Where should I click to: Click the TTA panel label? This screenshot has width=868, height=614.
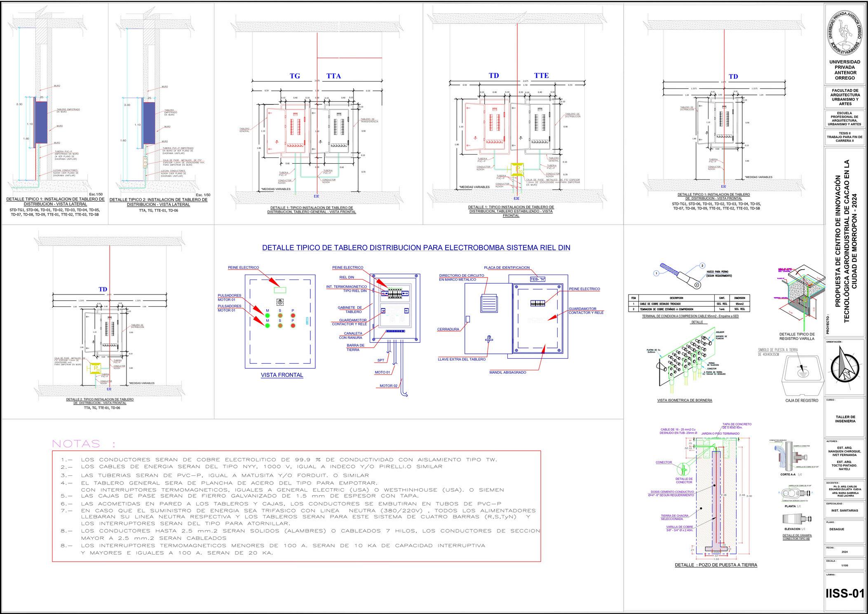point(333,76)
